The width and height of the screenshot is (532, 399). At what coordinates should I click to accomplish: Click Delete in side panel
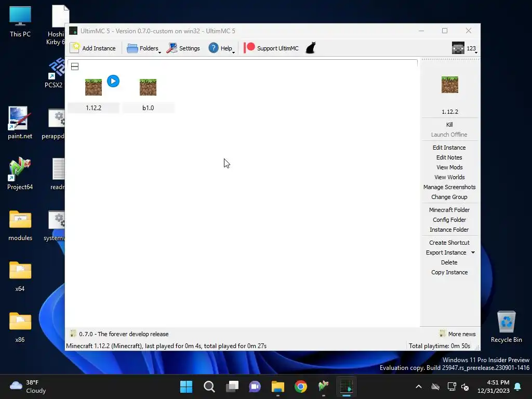pyautogui.click(x=449, y=262)
